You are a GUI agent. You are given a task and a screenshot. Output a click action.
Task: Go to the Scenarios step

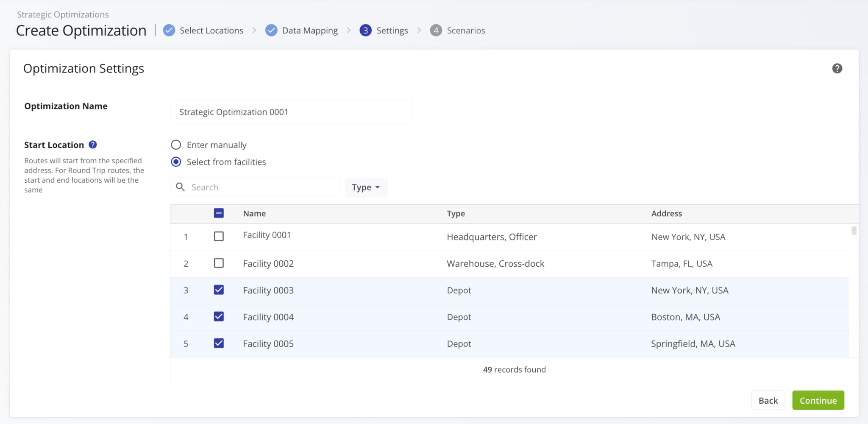tap(465, 31)
